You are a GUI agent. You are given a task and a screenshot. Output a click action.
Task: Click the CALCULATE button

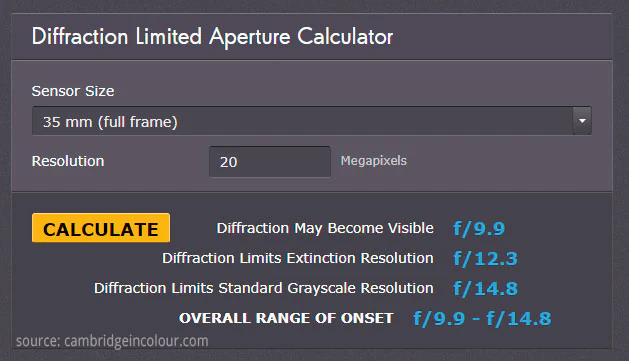(x=101, y=228)
